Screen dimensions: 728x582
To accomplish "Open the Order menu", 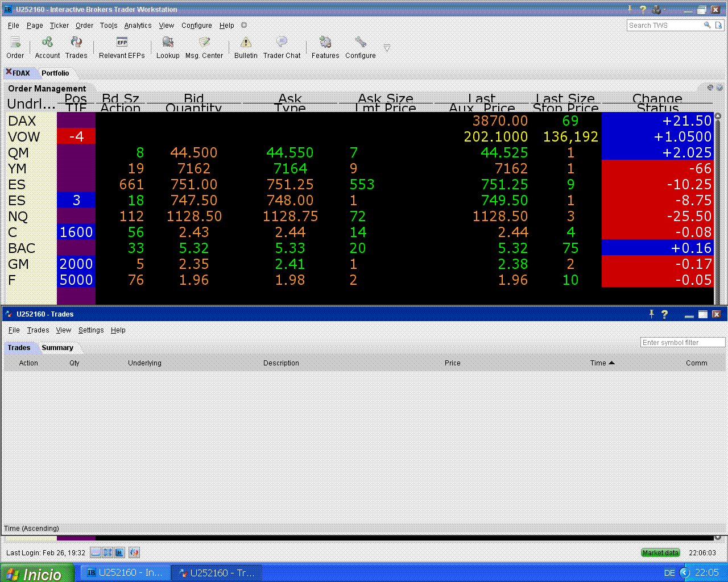I will (x=84, y=26).
